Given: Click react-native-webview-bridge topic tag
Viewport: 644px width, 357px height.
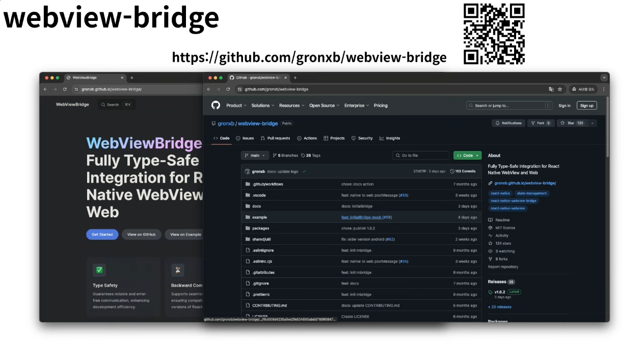Looking at the screenshot, I should pyautogui.click(x=514, y=201).
